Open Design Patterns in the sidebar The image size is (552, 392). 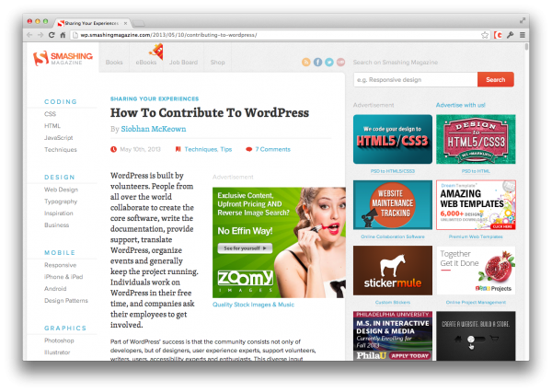pyautogui.click(x=66, y=301)
